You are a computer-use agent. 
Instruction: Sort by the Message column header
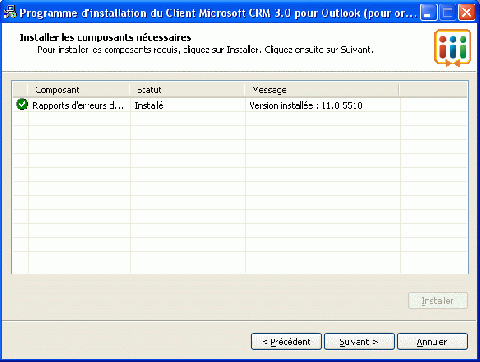click(x=322, y=90)
